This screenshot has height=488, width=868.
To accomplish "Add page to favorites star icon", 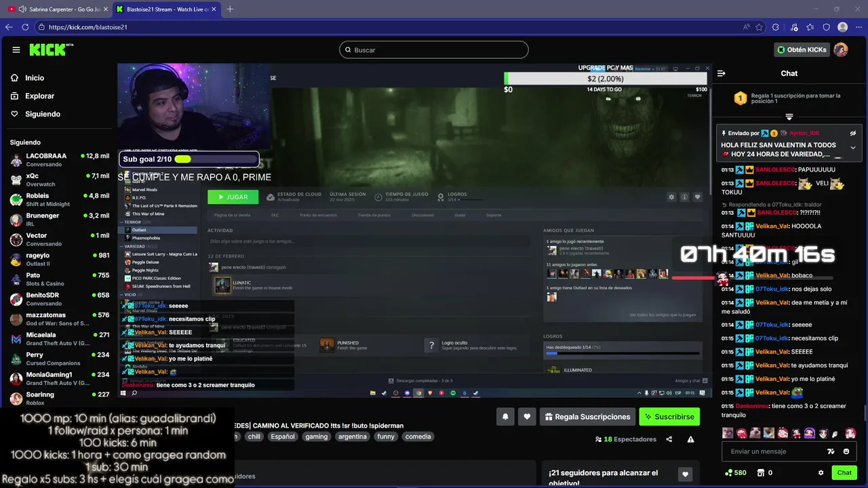I will [759, 27].
